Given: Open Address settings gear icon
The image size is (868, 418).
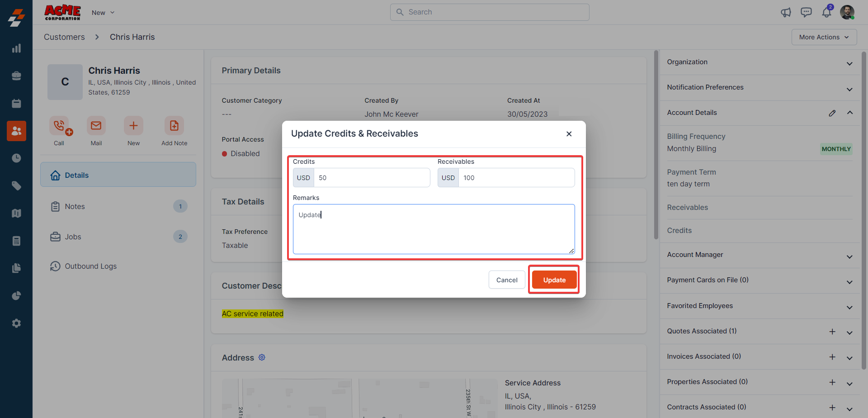Looking at the screenshot, I should [262, 357].
